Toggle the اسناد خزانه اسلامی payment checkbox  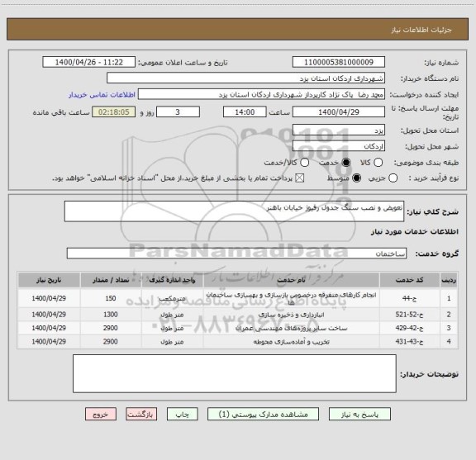click(300, 178)
